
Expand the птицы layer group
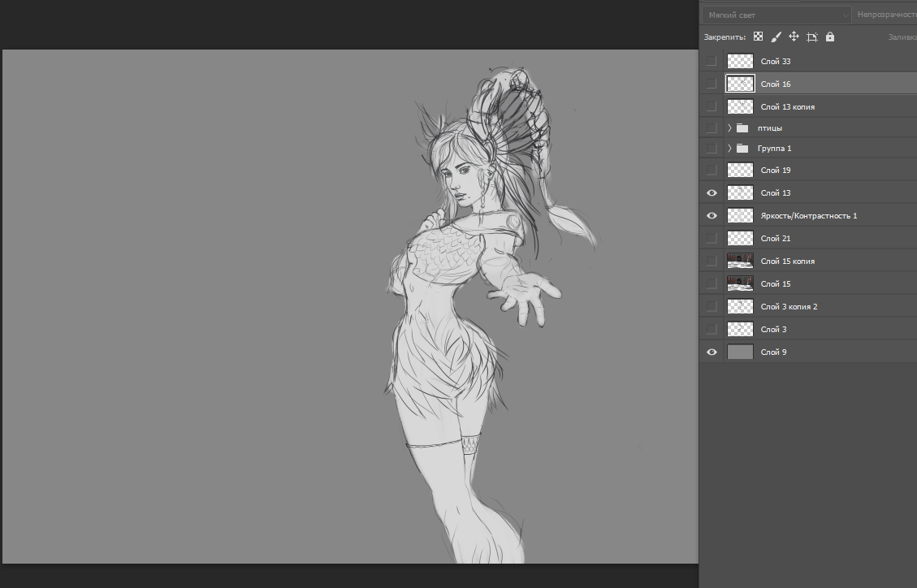point(729,128)
